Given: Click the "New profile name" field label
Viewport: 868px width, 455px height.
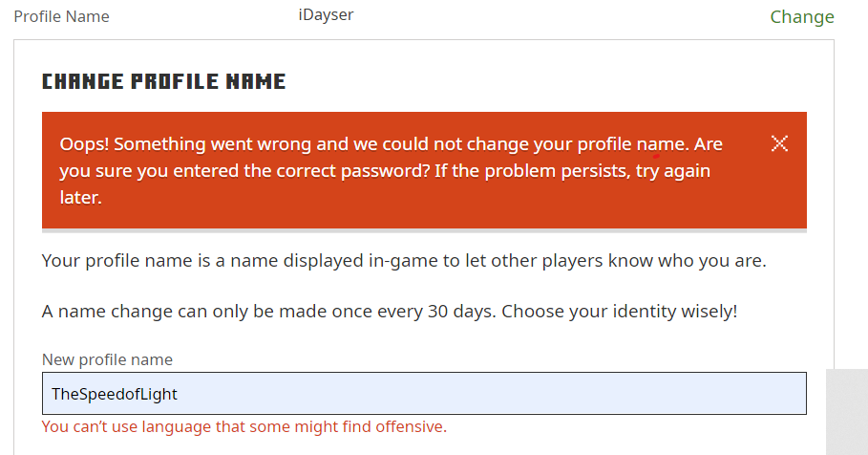Looking at the screenshot, I should pos(107,360).
